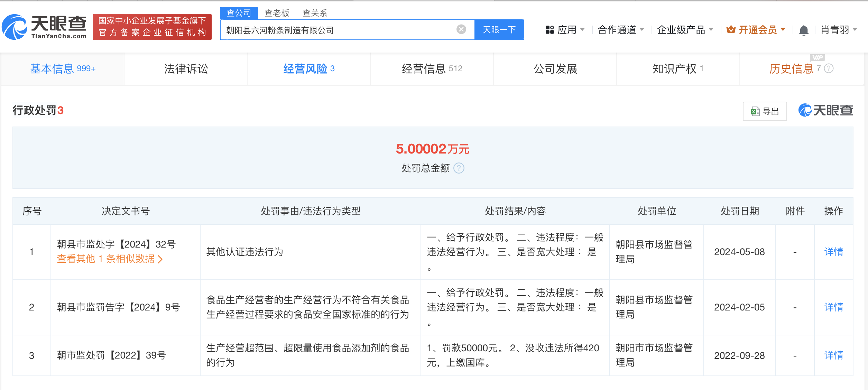The height and width of the screenshot is (390, 868).
Task: Click the 开通会员 crown icon
Action: click(731, 30)
